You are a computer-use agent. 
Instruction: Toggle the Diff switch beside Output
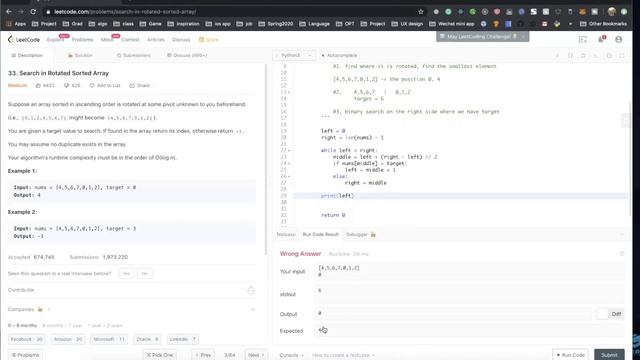coord(610,314)
